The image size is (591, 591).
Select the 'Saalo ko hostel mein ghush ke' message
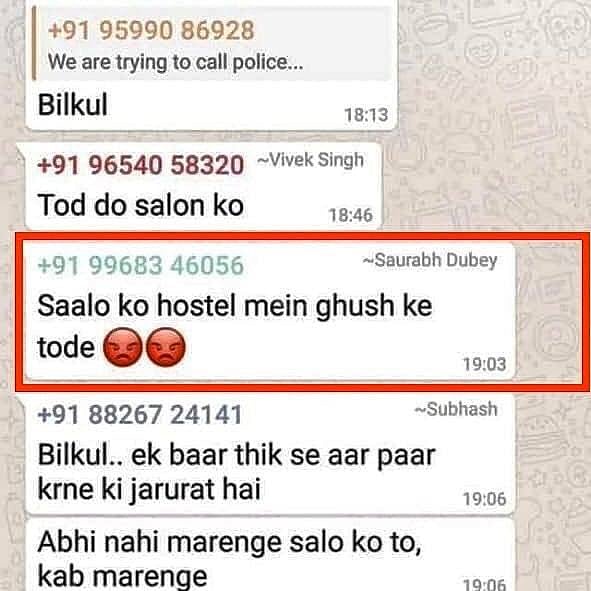point(269,311)
